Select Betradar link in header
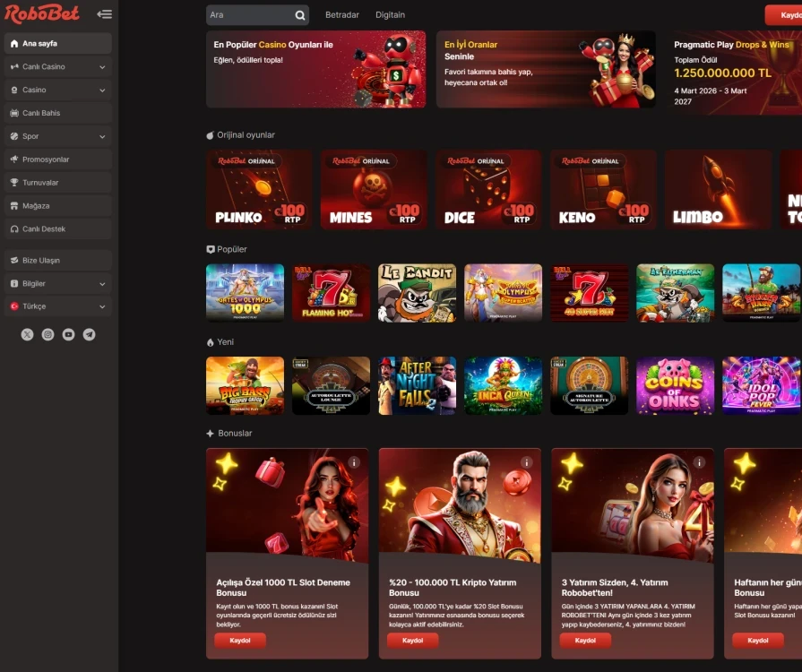The image size is (802, 672). (342, 15)
